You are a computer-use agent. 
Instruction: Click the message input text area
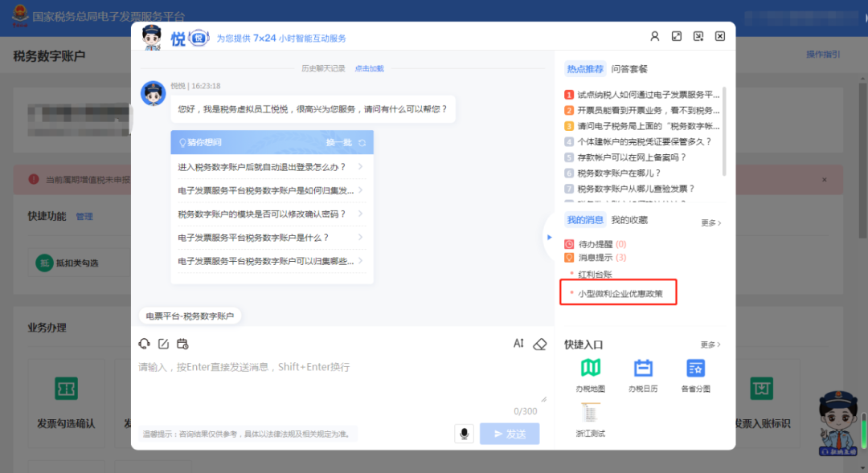(342, 381)
